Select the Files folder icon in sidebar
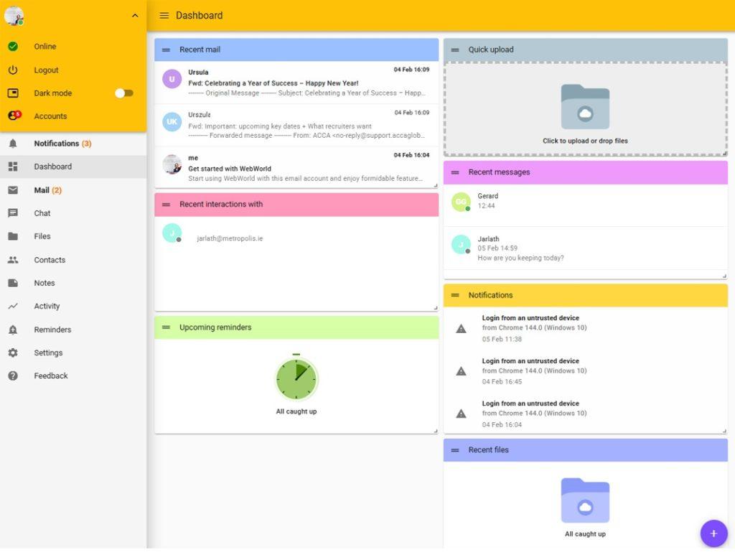This screenshot has width=735, height=560. (13, 236)
